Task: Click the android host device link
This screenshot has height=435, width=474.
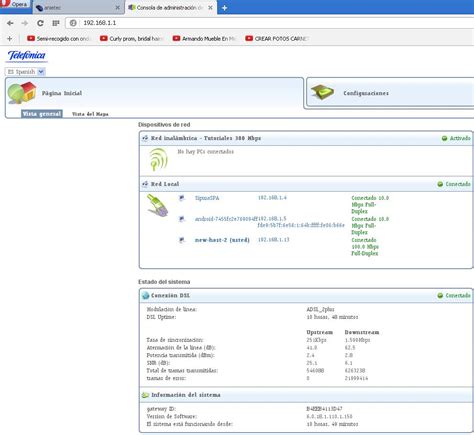Action: [226, 219]
